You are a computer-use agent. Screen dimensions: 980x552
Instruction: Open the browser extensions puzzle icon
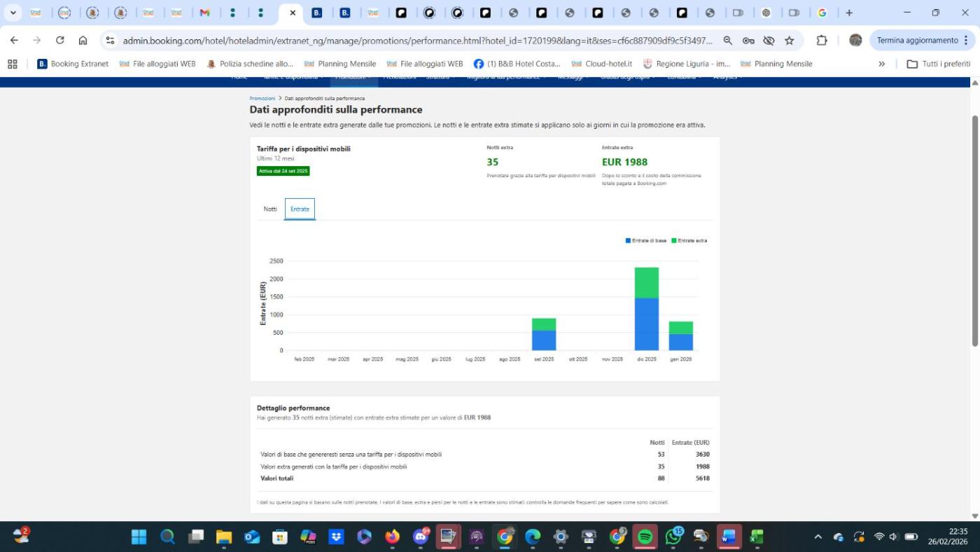[x=822, y=41]
